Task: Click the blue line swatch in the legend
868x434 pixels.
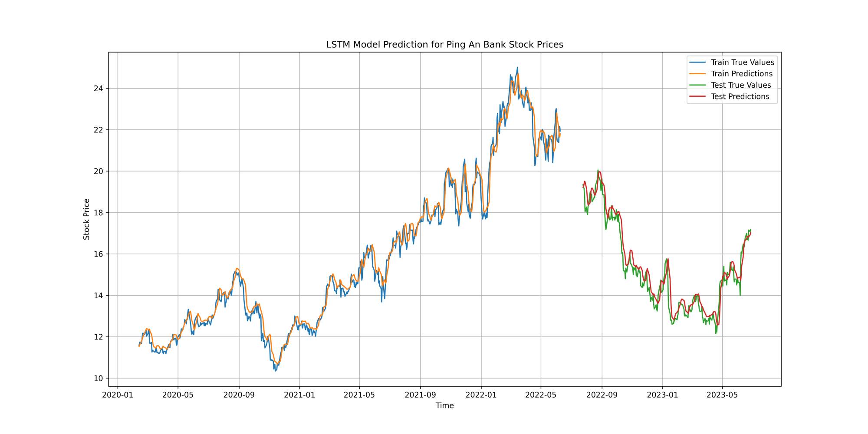Action: click(697, 62)
